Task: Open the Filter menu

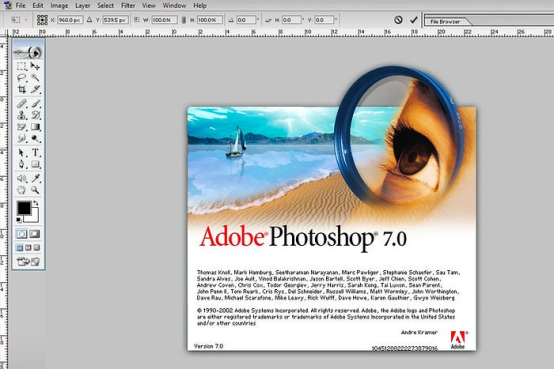Action: 128,6
